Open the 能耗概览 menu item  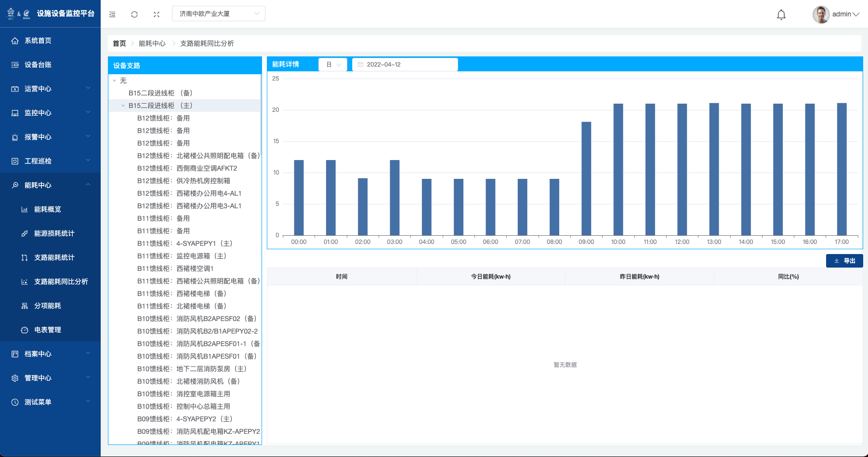coord(47,209)
